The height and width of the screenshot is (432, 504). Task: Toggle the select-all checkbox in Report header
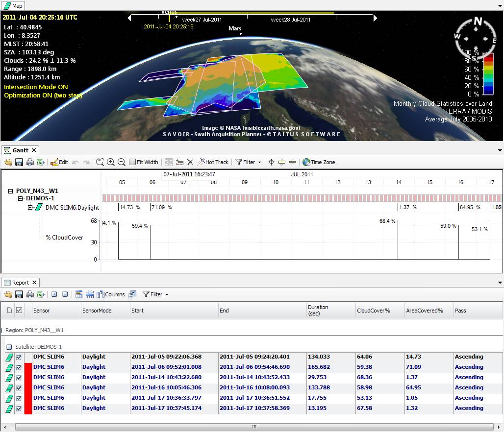click(x=19, y=311)
